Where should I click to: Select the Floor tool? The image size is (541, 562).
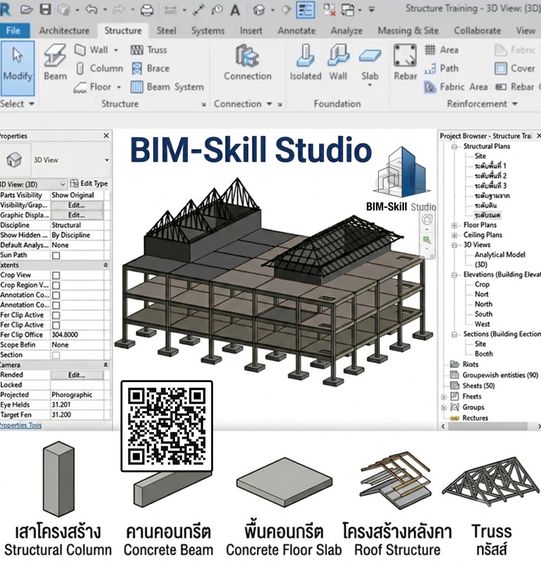(93, 87)
